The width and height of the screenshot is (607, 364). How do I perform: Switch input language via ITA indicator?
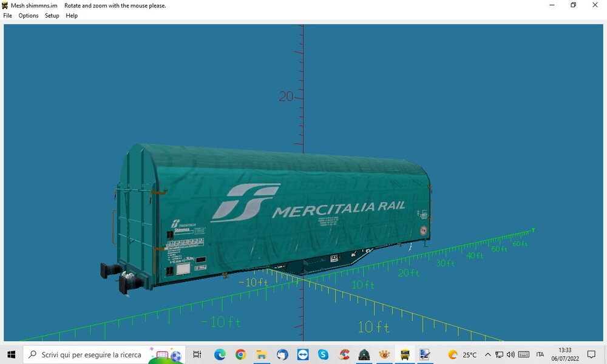point(540,354)
